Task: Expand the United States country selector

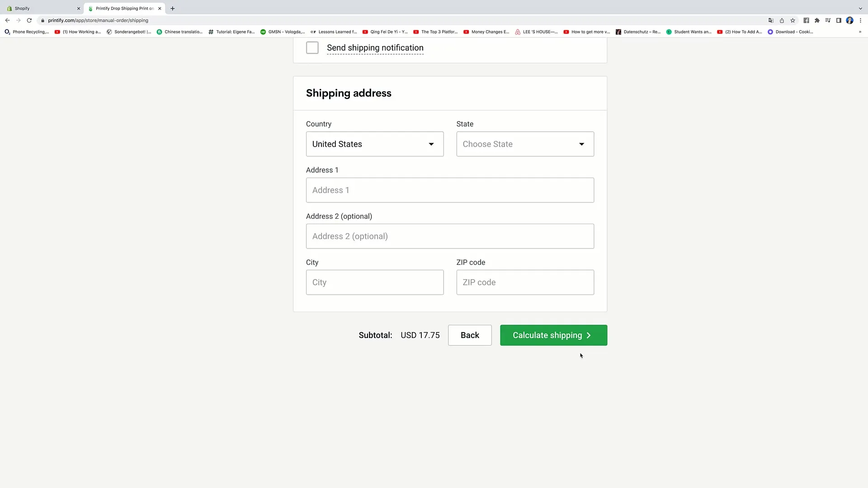Action: (375, 144)
